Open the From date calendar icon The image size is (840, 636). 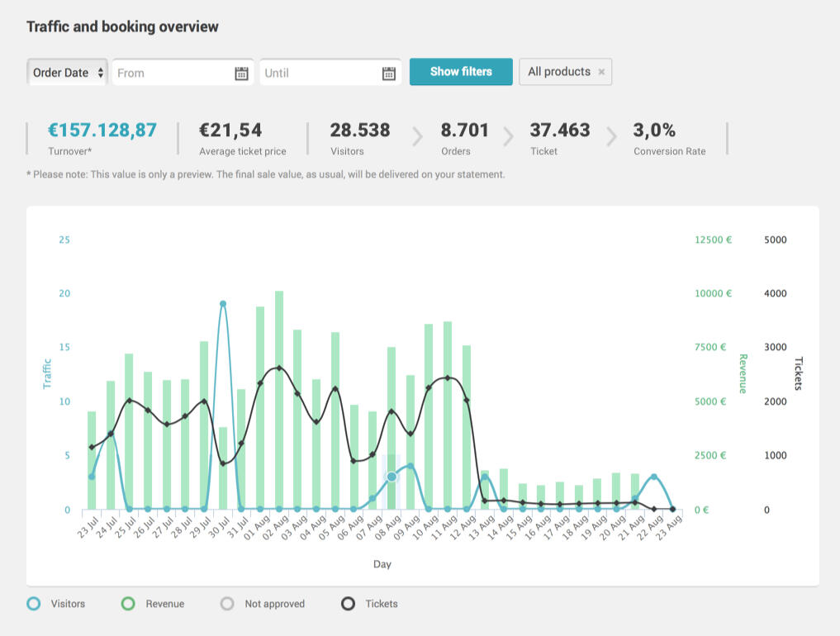click(x=241, y=74)
